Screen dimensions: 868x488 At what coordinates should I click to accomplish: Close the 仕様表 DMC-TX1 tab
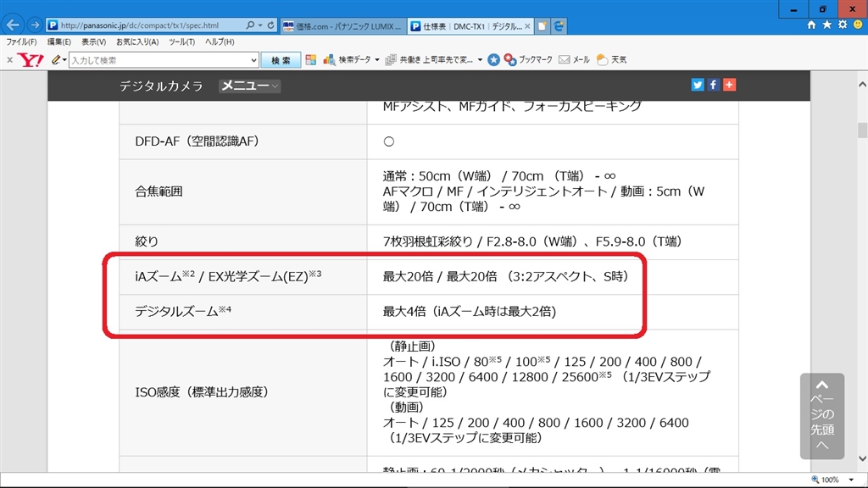coord(527,26)
